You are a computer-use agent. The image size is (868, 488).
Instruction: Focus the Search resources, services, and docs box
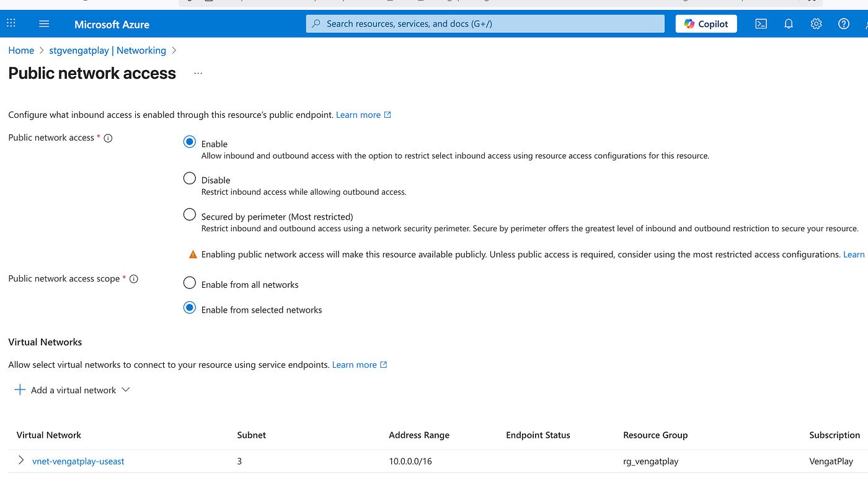pos(485,24)
